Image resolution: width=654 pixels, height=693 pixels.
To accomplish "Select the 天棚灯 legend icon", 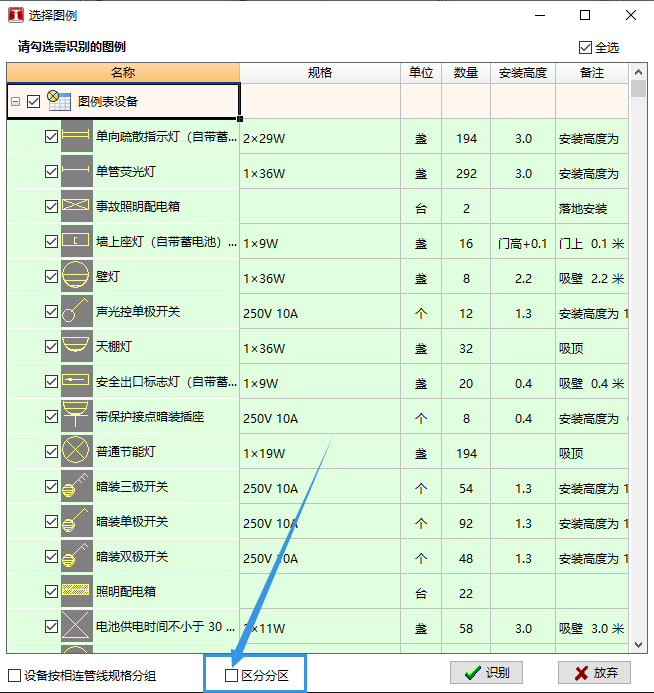I will click(x=76, y=347).
